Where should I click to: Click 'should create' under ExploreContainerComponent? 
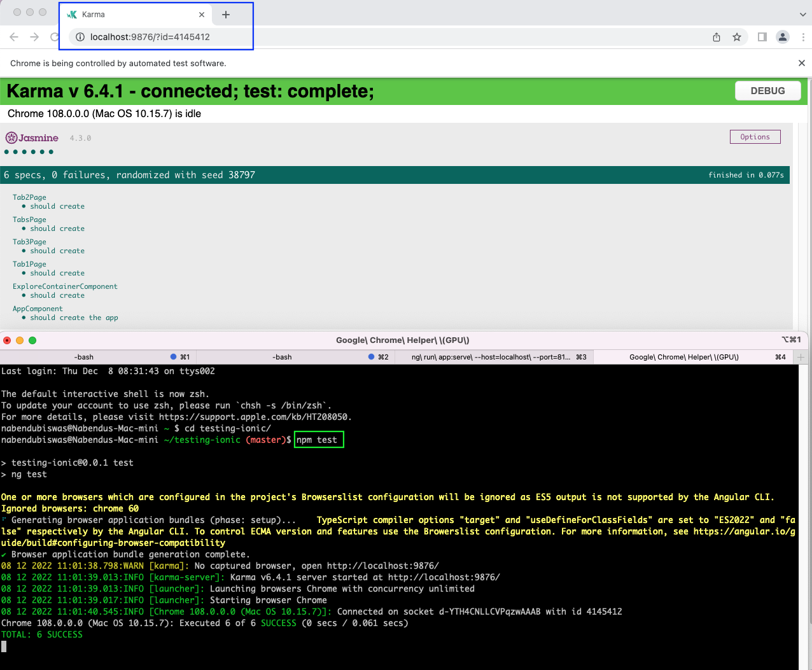point(57,295)
